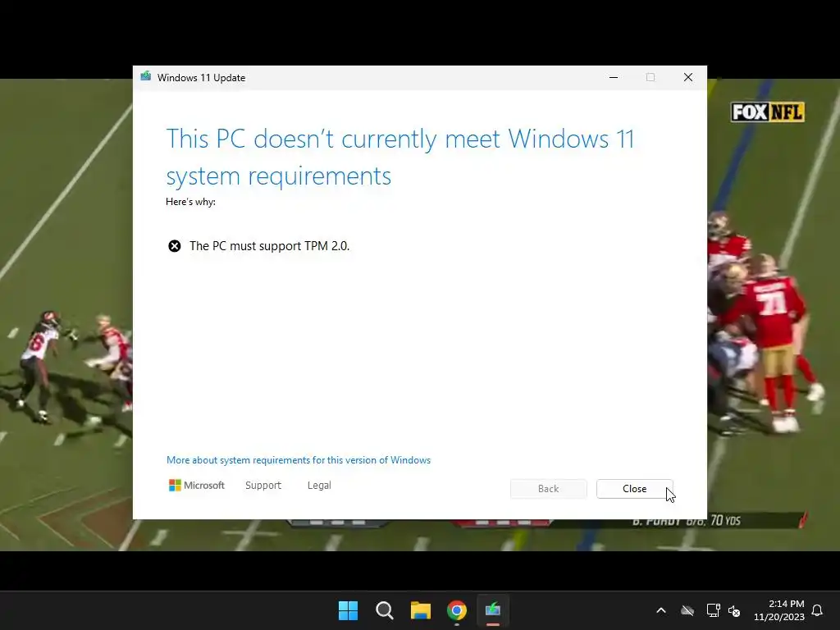The width and height of the screenshot is (840, 630).
Task: Click the network display tray icon
Action: click(x=713, y=610)
